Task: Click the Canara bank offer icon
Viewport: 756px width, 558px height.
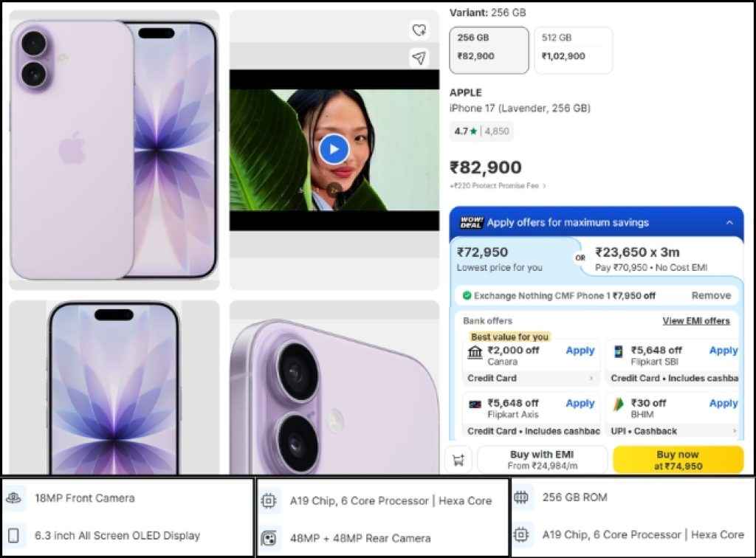Action: [473, 351]
